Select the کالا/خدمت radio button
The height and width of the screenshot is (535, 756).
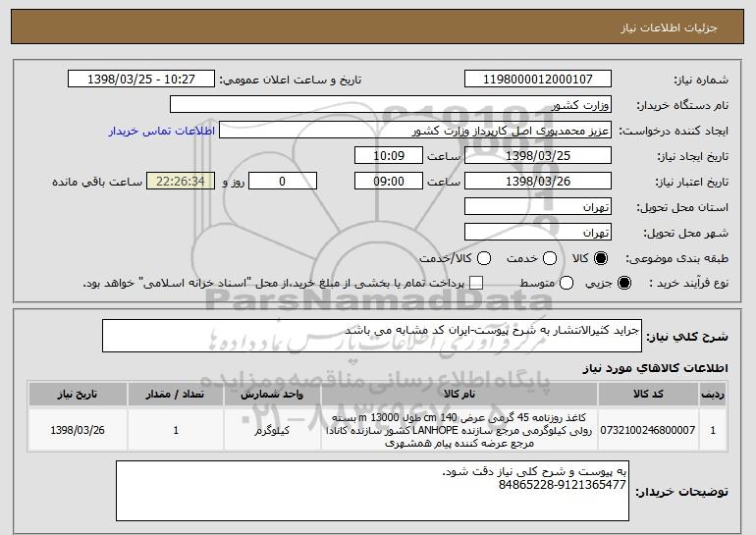click(x=484, y=258)
